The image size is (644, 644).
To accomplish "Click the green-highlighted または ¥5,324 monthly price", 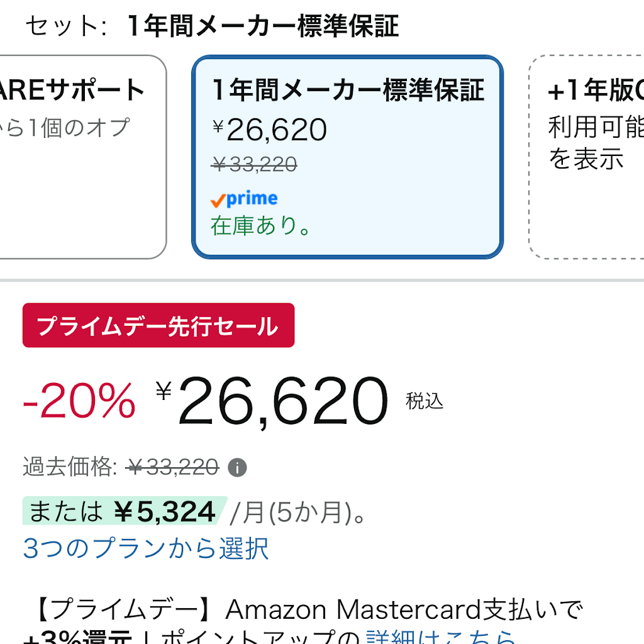I will 123,511.
